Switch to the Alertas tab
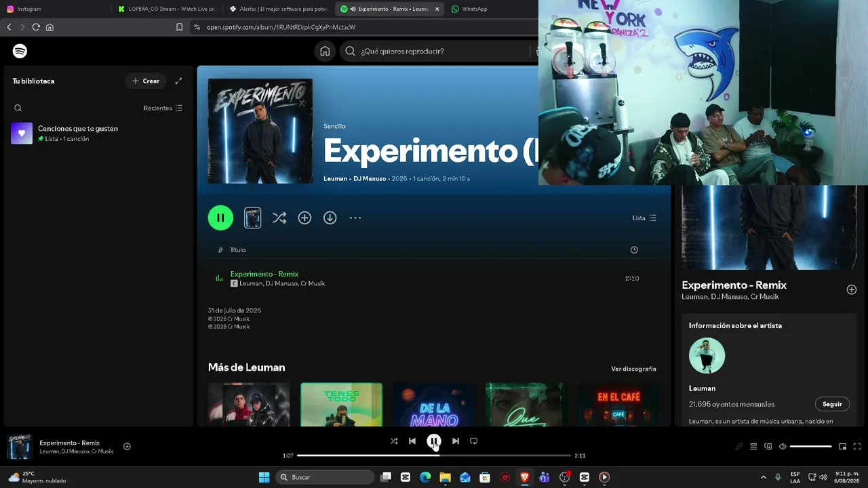Image resolution: width=868 pixels, height=488 pixels. (x=278, y=9)
